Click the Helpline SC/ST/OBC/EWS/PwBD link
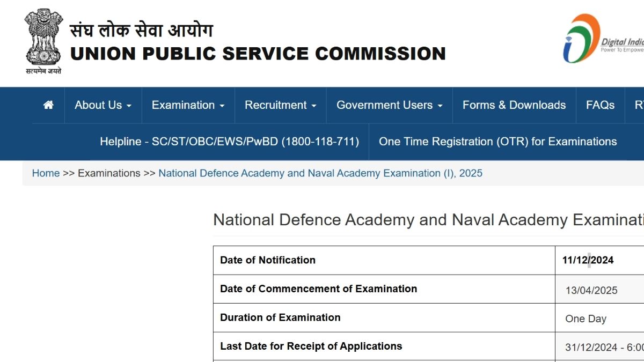The width and height of the screenshot is (644, 362). 230,142
